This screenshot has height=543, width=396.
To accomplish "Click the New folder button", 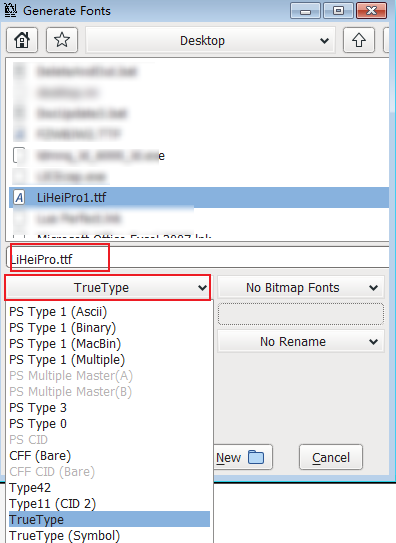I will point(242,457).
